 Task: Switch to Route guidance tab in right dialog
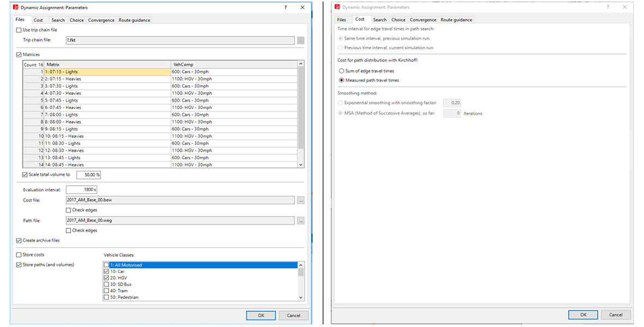pyautogui.click(x=456, y=20)
